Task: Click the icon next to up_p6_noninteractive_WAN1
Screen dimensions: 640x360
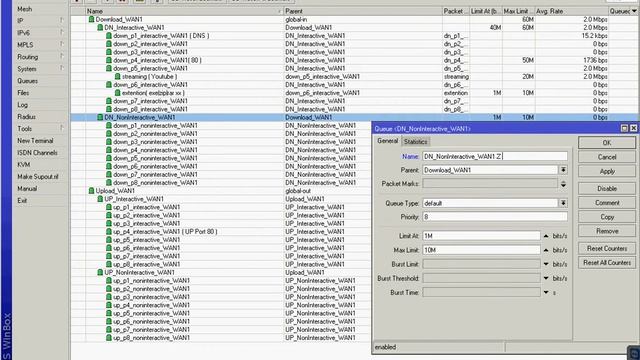Action: (109, 321)
